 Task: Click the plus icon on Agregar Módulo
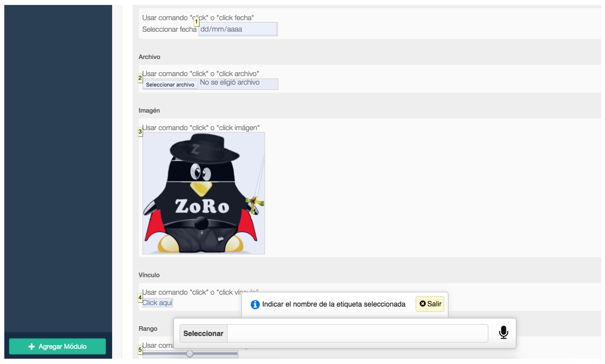click(31, 346)
